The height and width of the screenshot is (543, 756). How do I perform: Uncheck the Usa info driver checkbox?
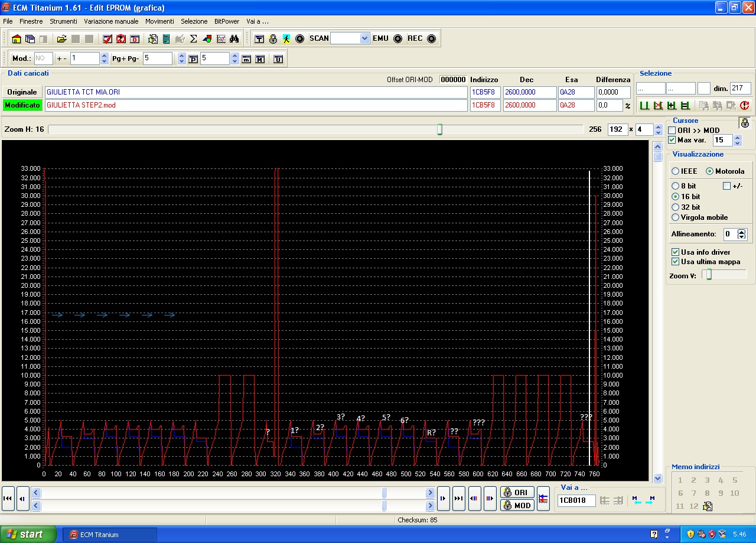676,252
